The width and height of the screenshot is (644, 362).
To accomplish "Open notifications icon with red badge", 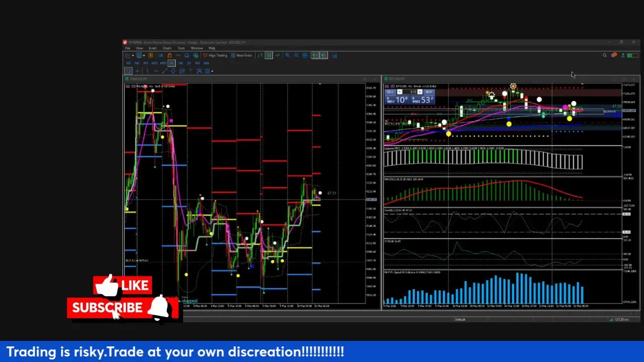I will click(x=614, y=55).
